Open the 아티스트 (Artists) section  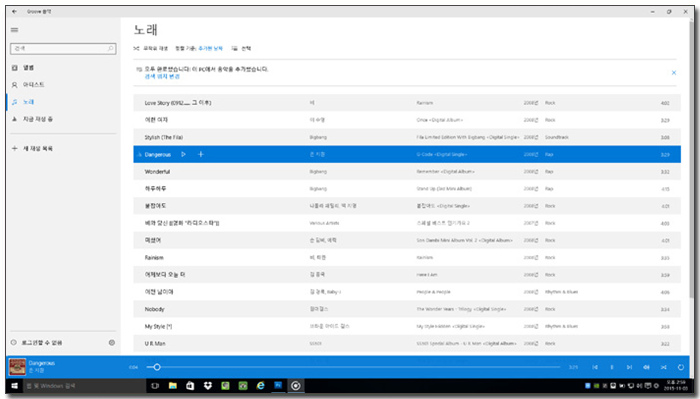pyautogui.click(x=62, y=85)
